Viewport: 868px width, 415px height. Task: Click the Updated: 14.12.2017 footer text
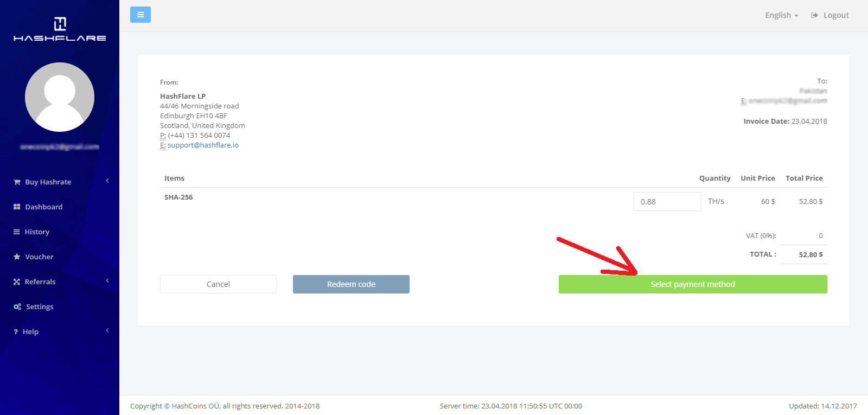click(x=823, y=406)
